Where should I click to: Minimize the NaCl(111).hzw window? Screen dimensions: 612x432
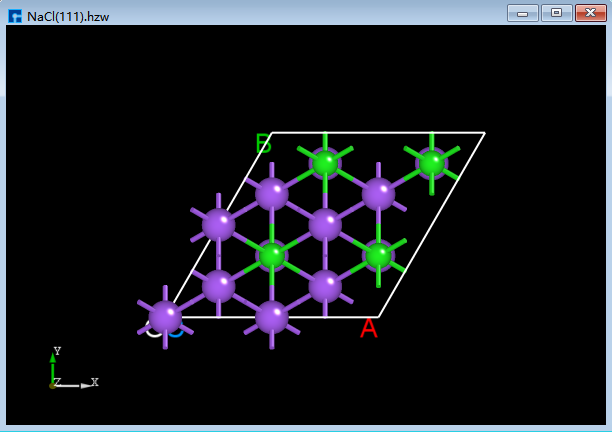[523, 13]
